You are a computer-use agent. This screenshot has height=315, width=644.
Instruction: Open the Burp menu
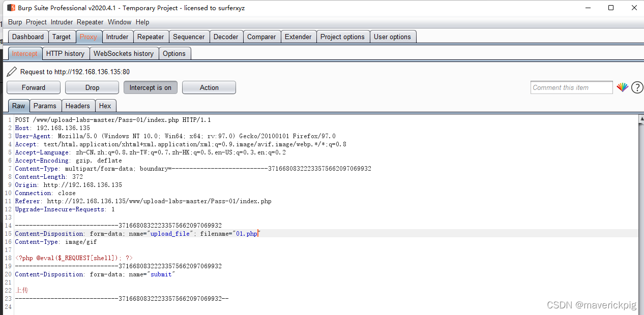[x=15, y=22]
